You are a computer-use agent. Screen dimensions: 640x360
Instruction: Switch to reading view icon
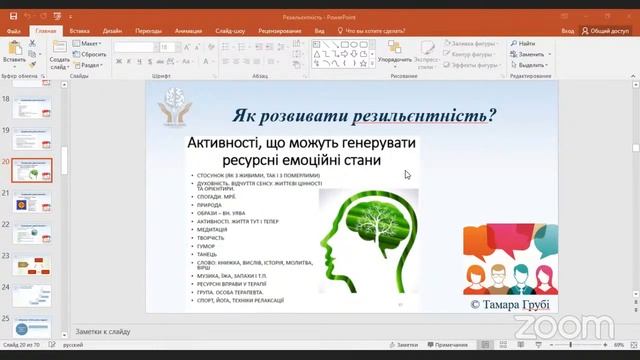click(521, 345)
